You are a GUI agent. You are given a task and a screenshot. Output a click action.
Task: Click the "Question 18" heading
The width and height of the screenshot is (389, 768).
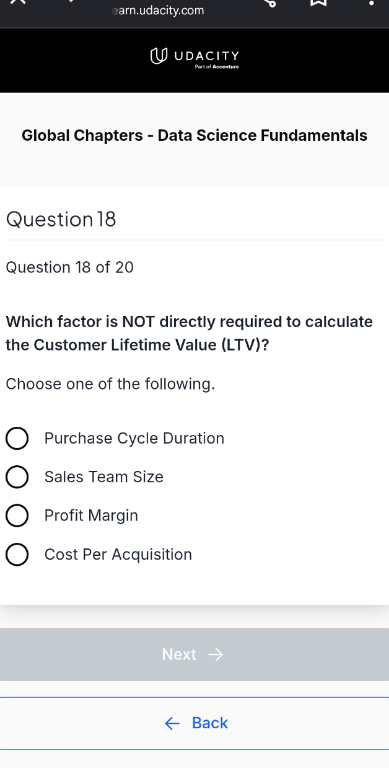point(61,219)
